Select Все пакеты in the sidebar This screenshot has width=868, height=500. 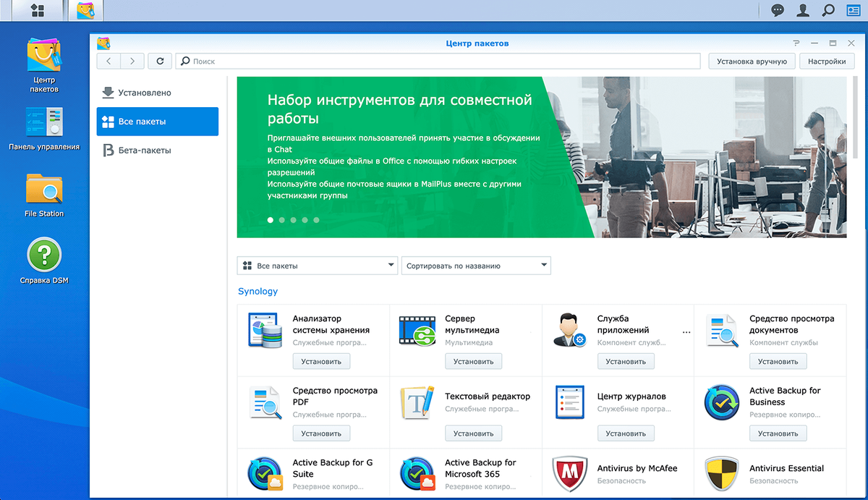[x=158, y=122]
